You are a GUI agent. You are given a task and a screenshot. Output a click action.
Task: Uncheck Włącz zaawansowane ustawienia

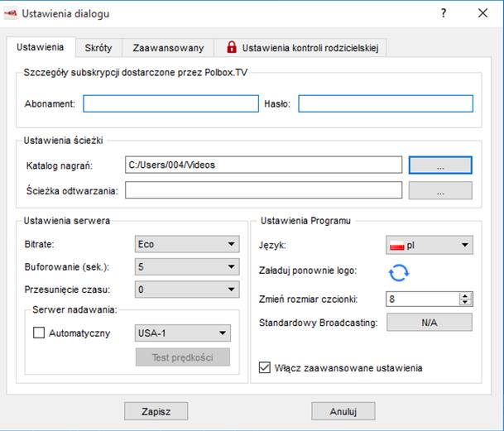coord(265,367)
